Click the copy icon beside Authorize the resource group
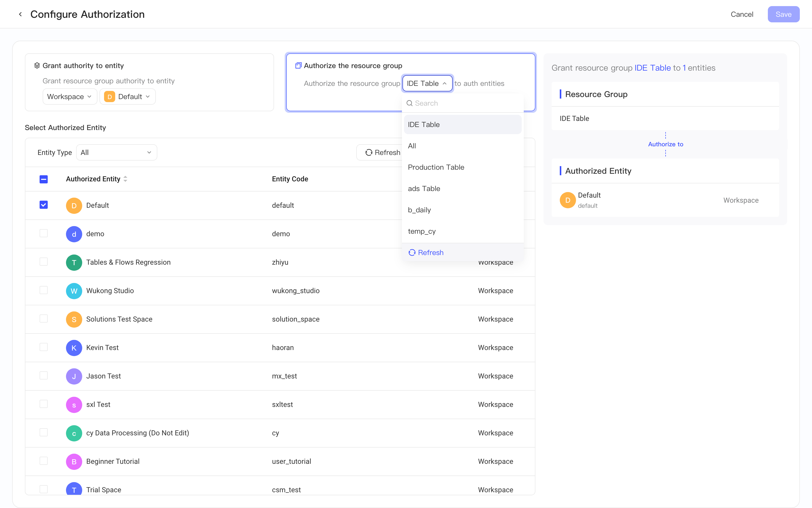812x508 pixels. (298, 66)
